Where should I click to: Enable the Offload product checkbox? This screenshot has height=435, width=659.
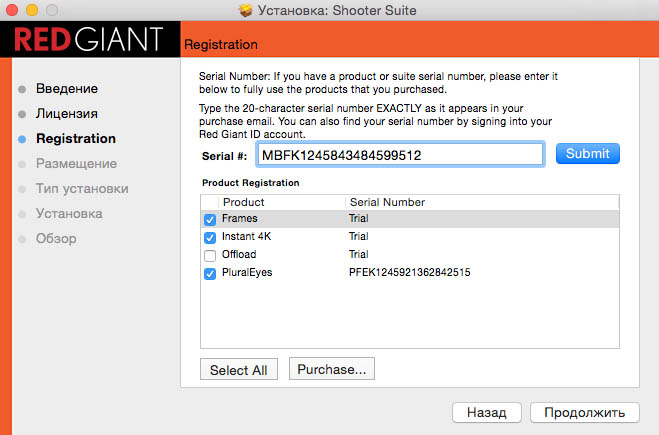click(210, 256)
